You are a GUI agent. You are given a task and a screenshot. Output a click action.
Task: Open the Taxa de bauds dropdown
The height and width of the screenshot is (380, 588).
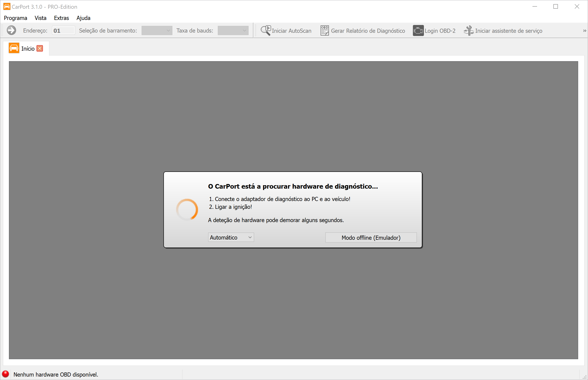point(232,30)
